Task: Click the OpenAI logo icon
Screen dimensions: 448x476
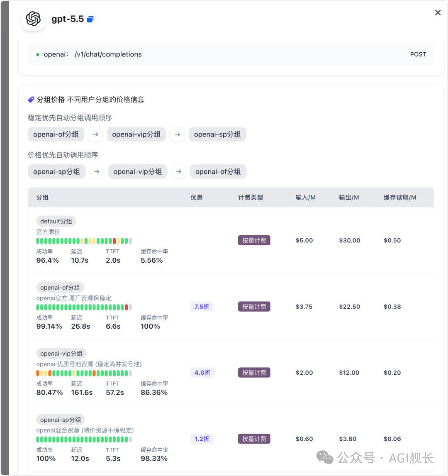Action: pyautogui.click(x=33, y=19)
